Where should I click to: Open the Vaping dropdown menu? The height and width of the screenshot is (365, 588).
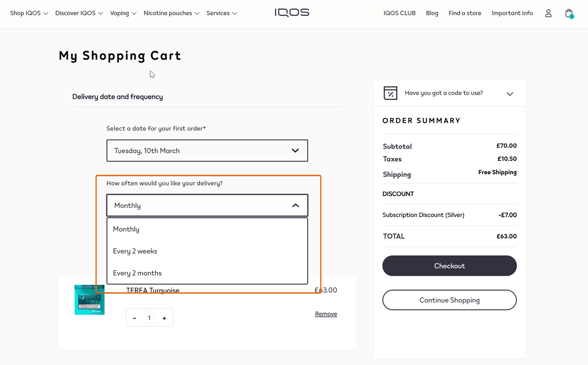(123, 13)
